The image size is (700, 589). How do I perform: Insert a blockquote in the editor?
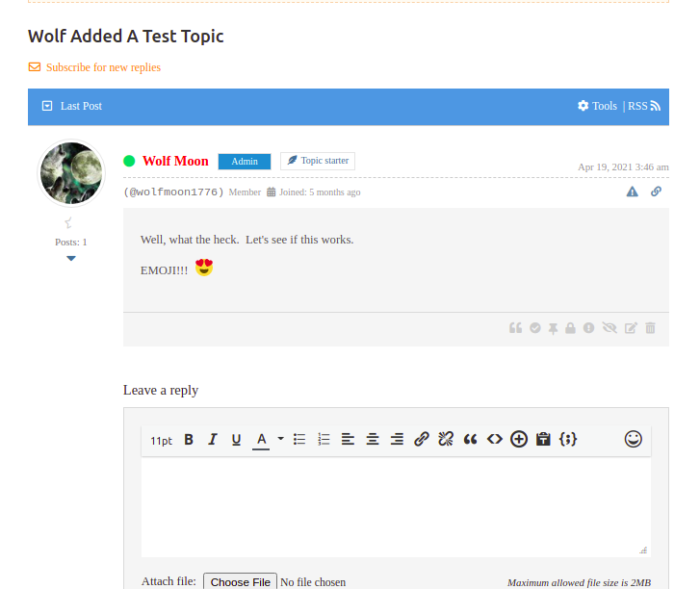point(470,440)
